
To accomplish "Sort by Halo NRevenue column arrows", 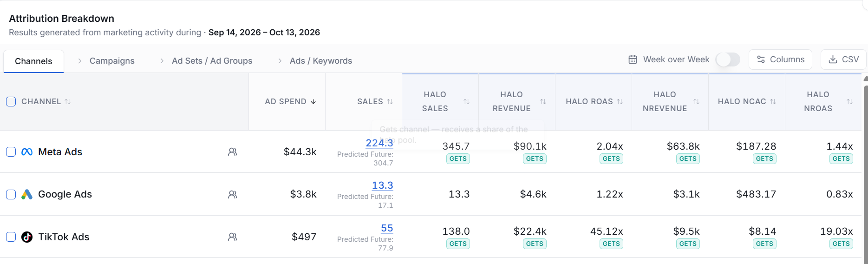I will coord(697,101).
